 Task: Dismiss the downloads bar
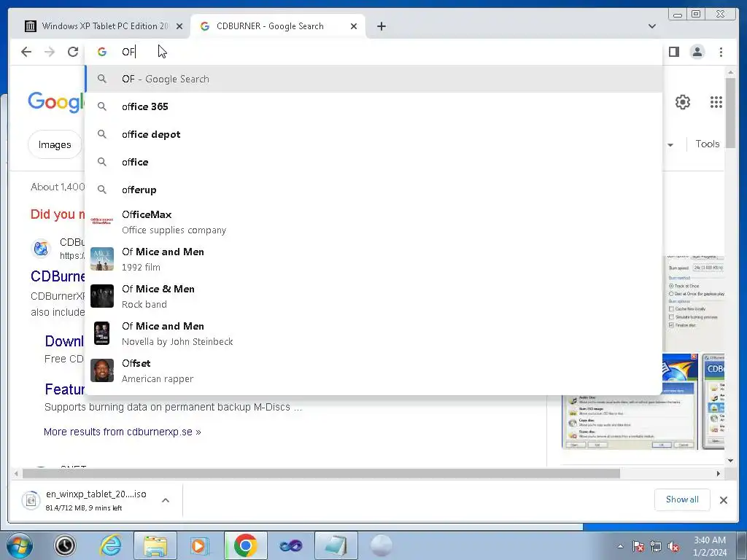(x=723, y=500)
